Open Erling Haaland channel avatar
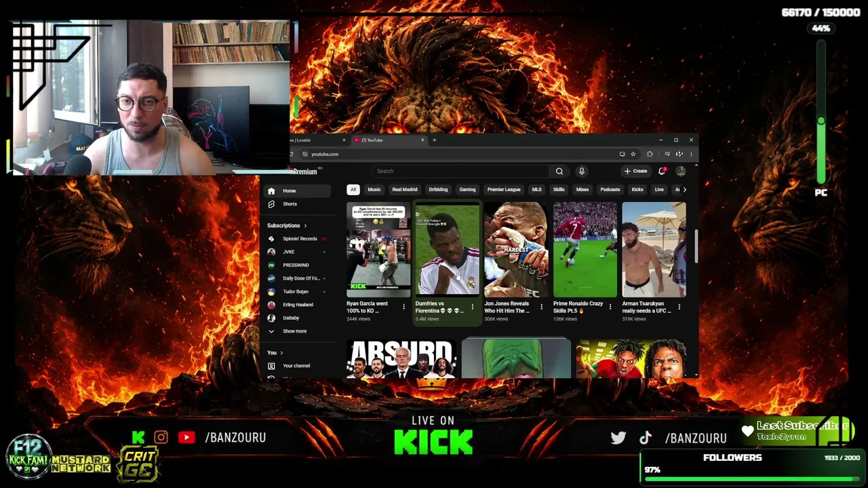The image size is (868, 488). 271,305
